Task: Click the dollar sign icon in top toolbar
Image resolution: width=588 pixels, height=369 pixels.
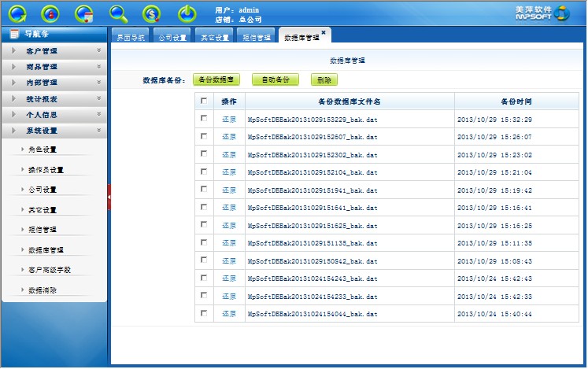Action: tap(152, 13)
